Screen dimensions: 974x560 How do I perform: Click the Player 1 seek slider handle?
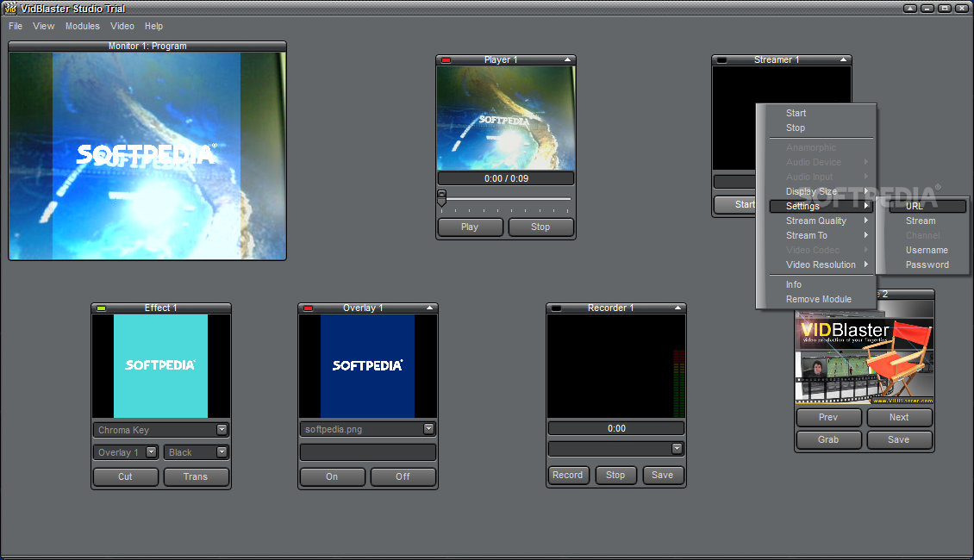click(442, 197)
